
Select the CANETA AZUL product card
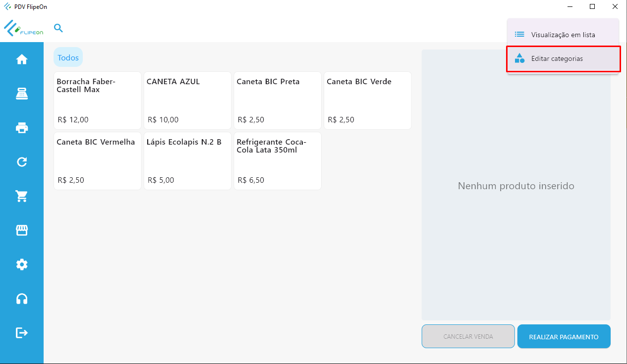coord(187,101)
